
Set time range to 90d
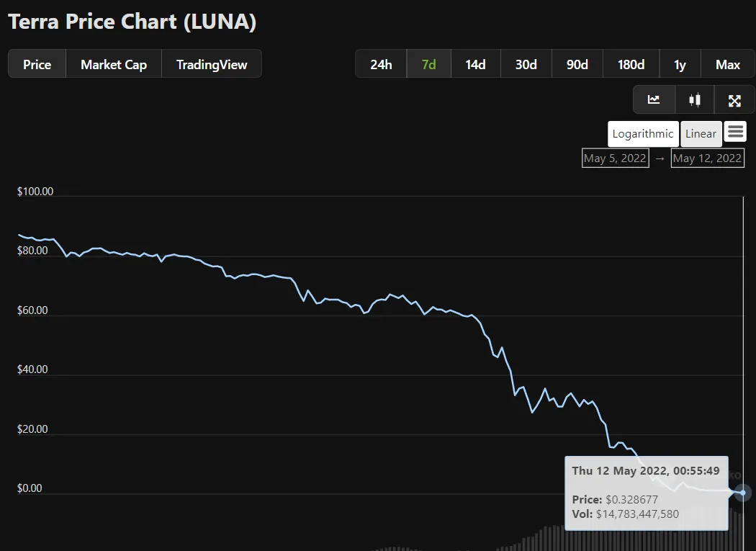pyautogui.click(x=577, y=64)
